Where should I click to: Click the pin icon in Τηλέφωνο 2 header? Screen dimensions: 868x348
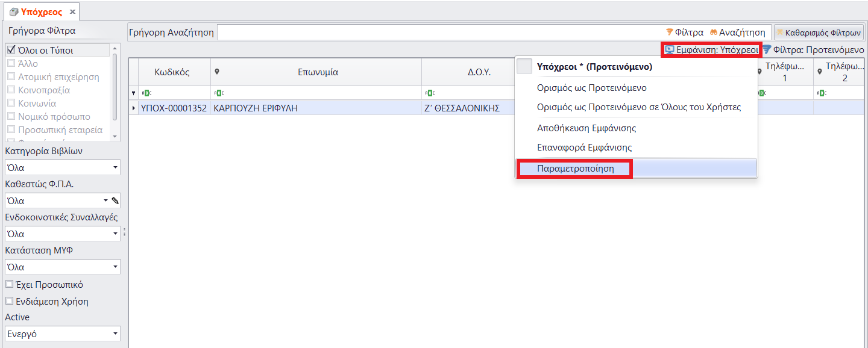coord(820,72)
